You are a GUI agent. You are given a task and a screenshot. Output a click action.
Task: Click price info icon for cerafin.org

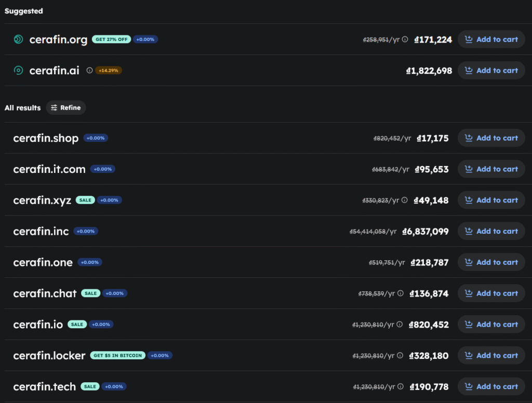[405, 39]
